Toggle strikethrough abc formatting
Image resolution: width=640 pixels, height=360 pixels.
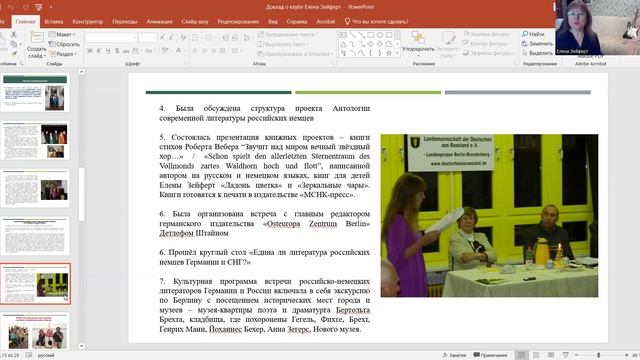point(126,51)
